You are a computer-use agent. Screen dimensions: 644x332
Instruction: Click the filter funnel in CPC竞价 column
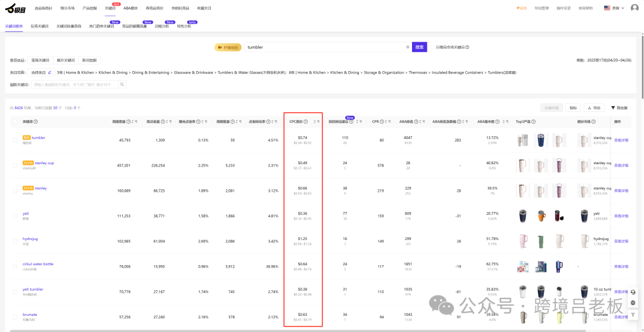pos(318,121)
